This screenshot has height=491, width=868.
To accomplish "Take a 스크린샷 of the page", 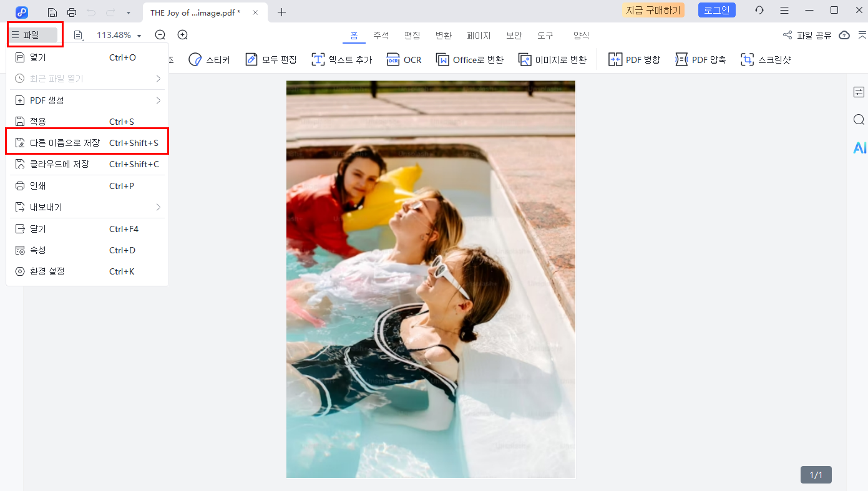I will (x=766, y=59).
